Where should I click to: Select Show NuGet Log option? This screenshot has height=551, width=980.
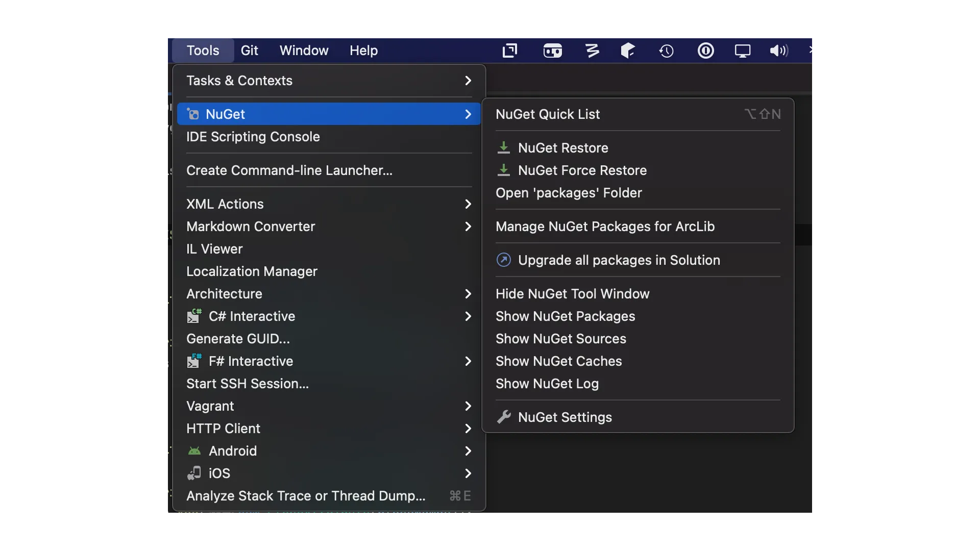[547, 384]
